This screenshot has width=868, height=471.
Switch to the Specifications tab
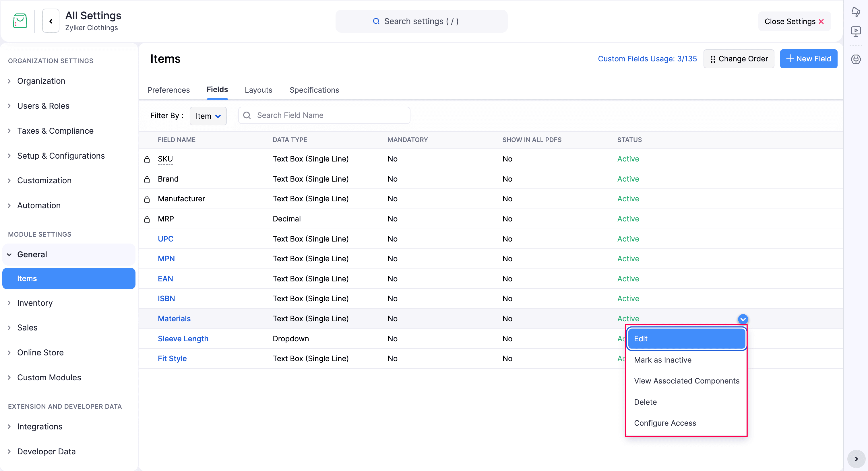[x=314, y=90]
